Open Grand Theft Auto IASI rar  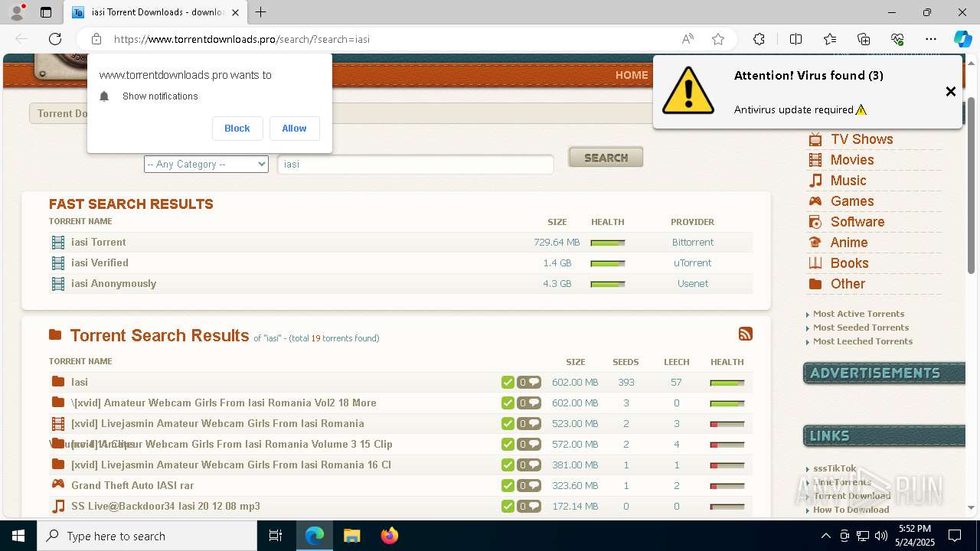(x=132, y=485)
